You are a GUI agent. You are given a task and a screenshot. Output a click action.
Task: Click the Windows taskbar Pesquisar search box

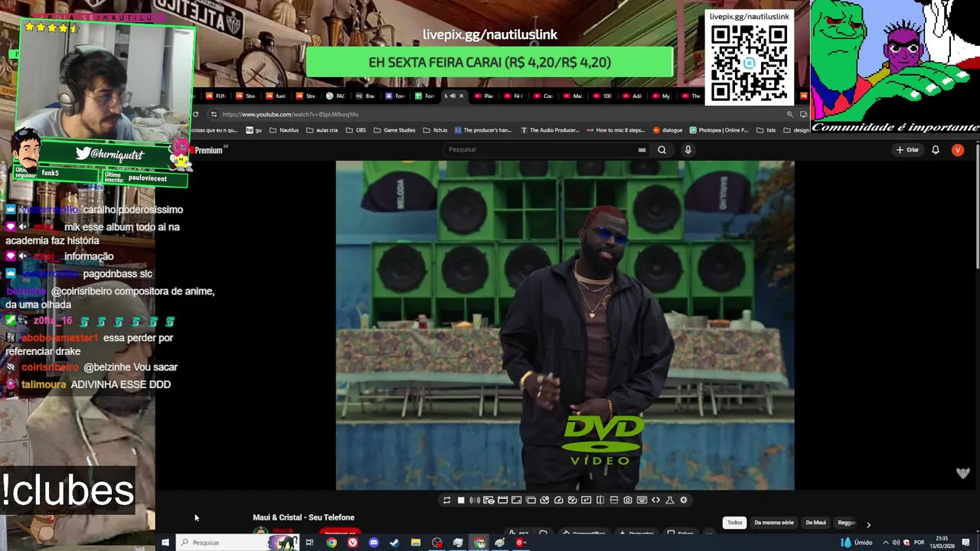pos(237,543)
